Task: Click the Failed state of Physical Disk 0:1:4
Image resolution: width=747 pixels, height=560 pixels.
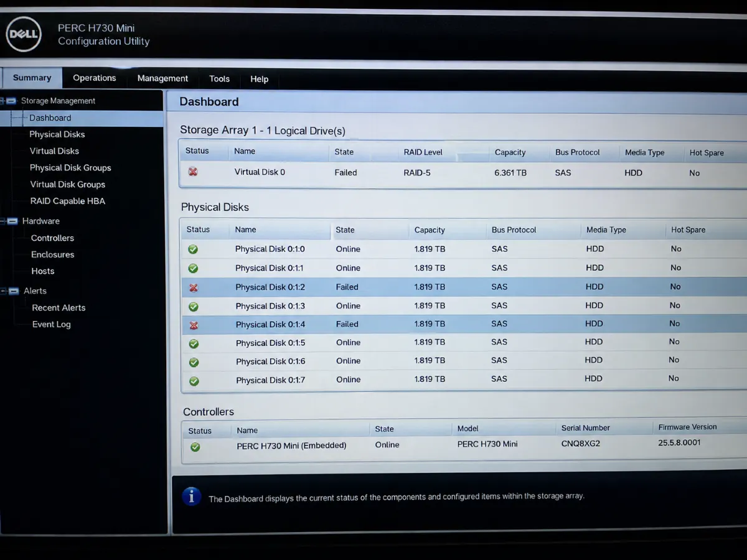Action: [347, 324]
